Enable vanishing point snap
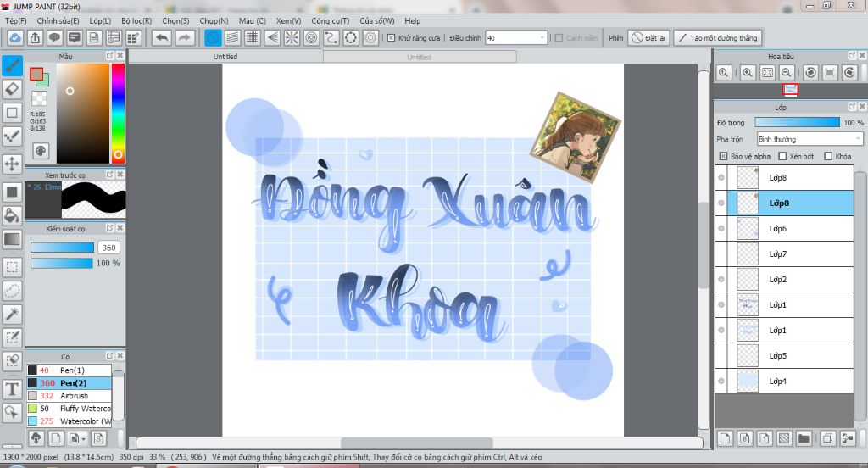Image resolution: width=868 pixels, height=468 pixels. [272, 37]
